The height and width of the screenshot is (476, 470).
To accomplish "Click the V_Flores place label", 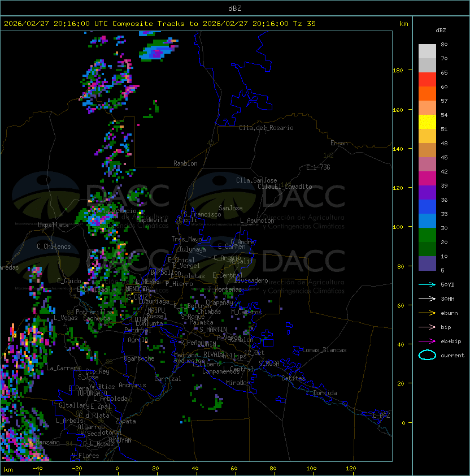I will (85, 456).
